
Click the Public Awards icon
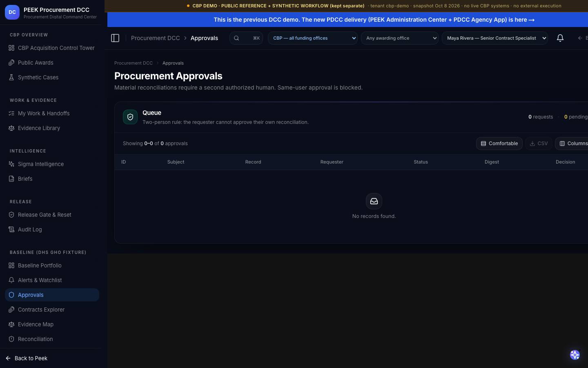(x=11, y=63)
